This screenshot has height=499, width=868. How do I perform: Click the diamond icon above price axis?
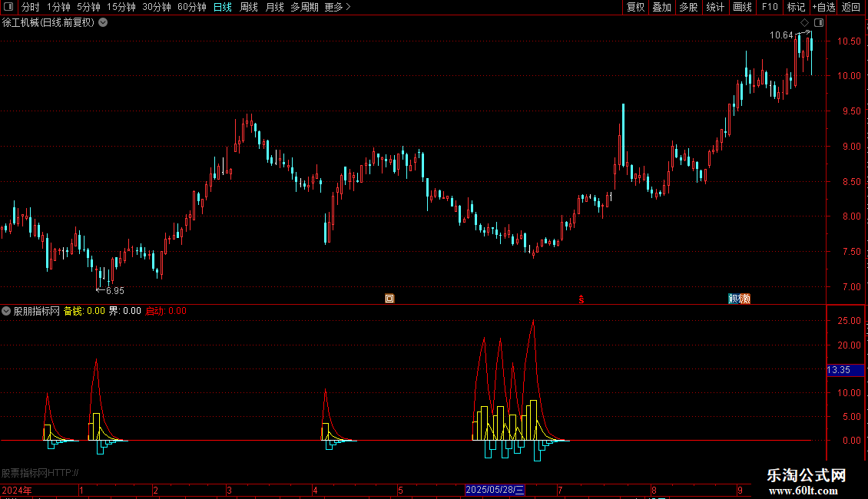pos(805,23)
